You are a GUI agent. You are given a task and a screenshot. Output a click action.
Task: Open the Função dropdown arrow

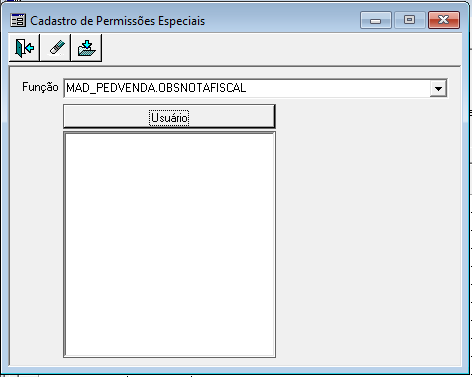(x=438, y=88)
